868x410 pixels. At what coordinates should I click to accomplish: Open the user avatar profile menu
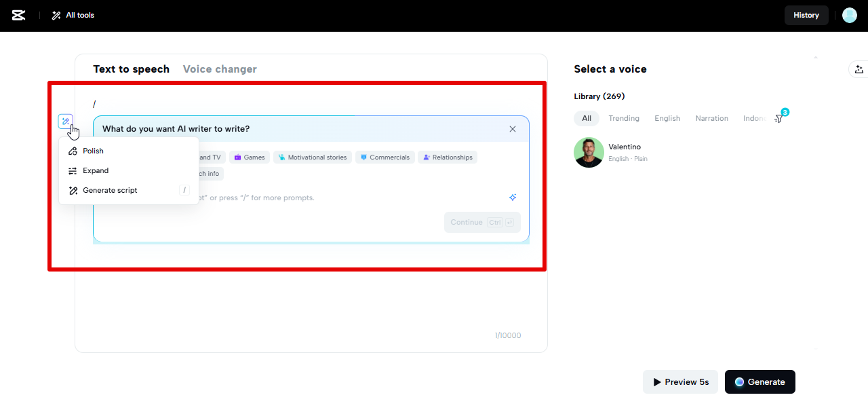pyautogui.click(x=850, y=15)
